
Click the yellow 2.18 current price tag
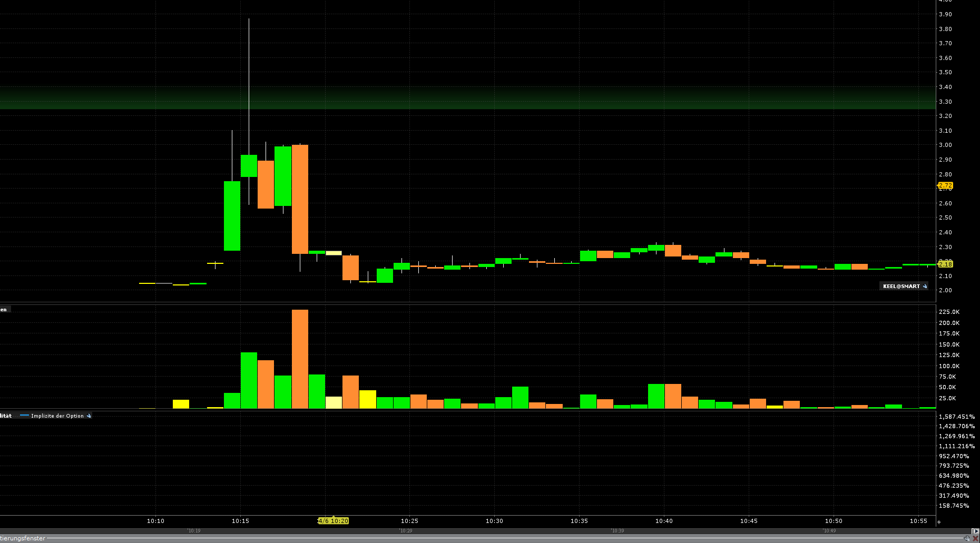tap(945, 264)
